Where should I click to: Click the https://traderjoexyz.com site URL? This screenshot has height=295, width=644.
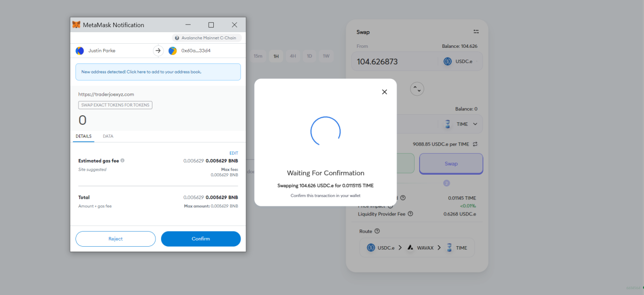(106, 94)
